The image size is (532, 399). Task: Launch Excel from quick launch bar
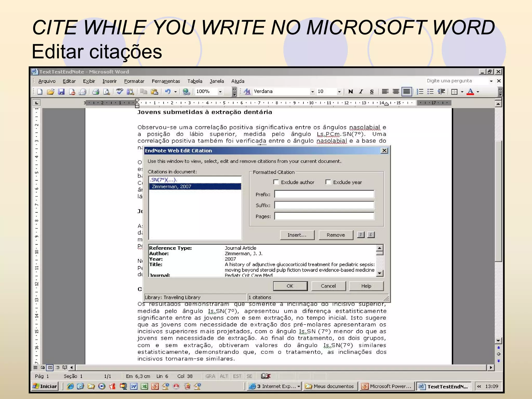click(x=144, y=387)
